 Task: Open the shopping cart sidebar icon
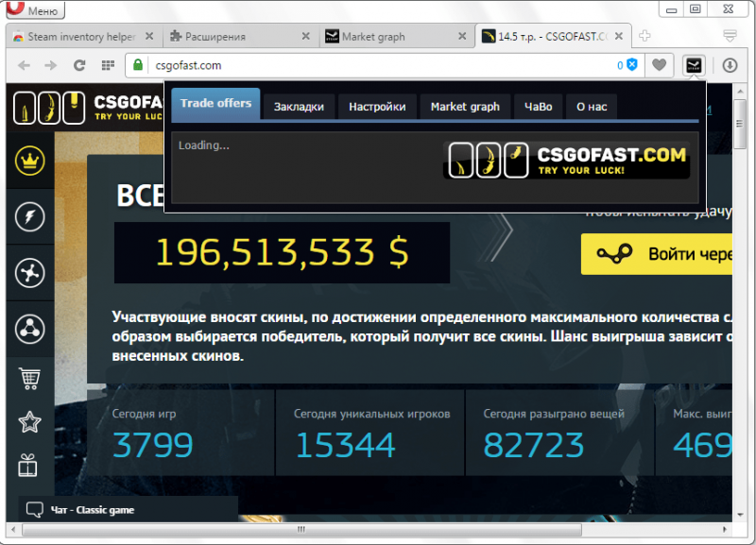tap(30, 379)
